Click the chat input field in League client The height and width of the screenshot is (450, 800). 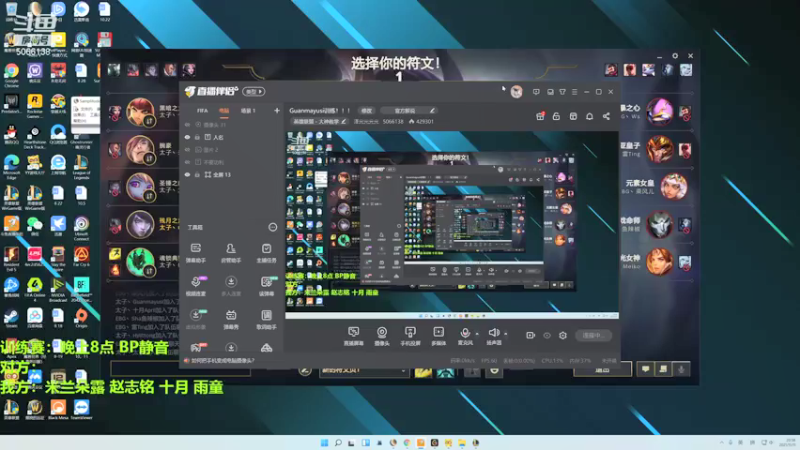(181, 369)
